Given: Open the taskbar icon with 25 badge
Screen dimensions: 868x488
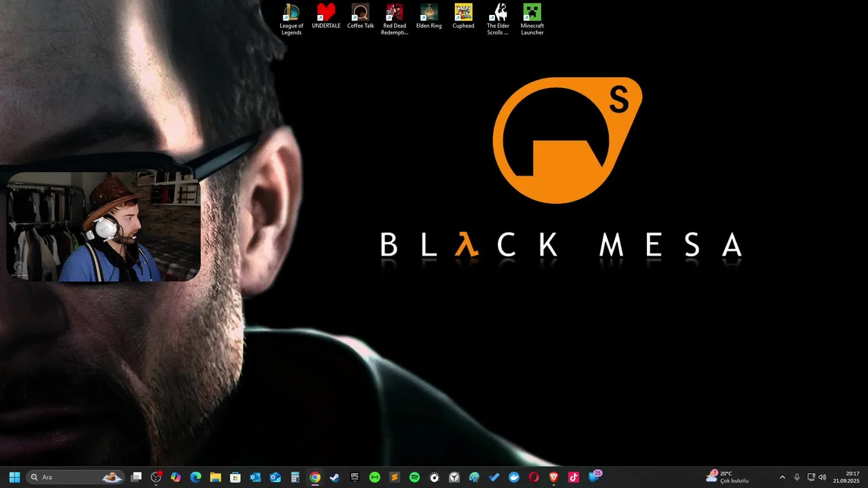Looking at the screenshot, I should pyautogui.click(x=595, y=476).
